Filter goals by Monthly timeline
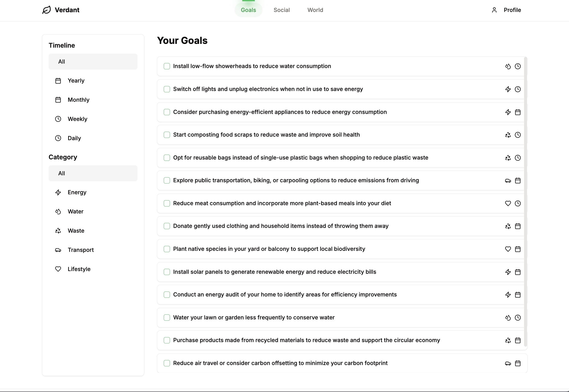 78,100
